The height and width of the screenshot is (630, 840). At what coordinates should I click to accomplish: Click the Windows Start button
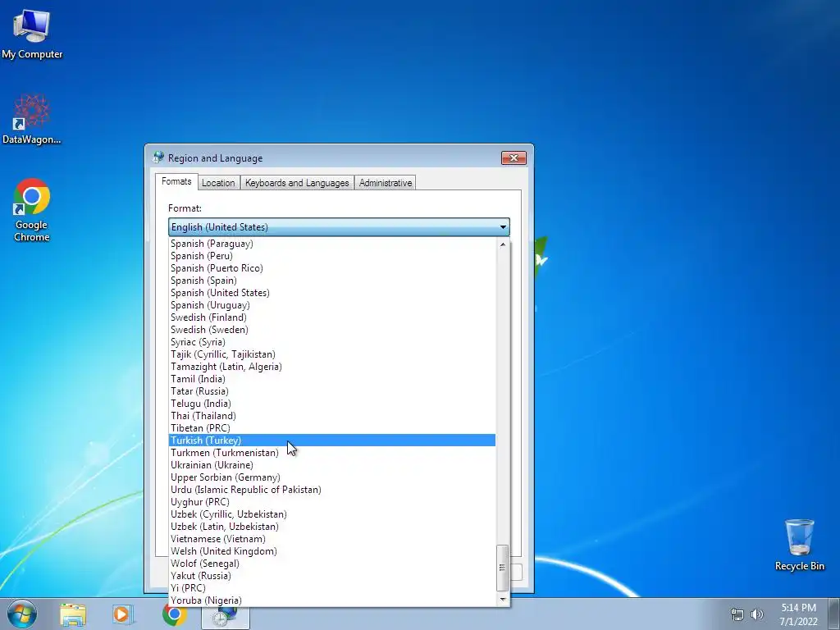pyautogui.click(x=22, y=614)
